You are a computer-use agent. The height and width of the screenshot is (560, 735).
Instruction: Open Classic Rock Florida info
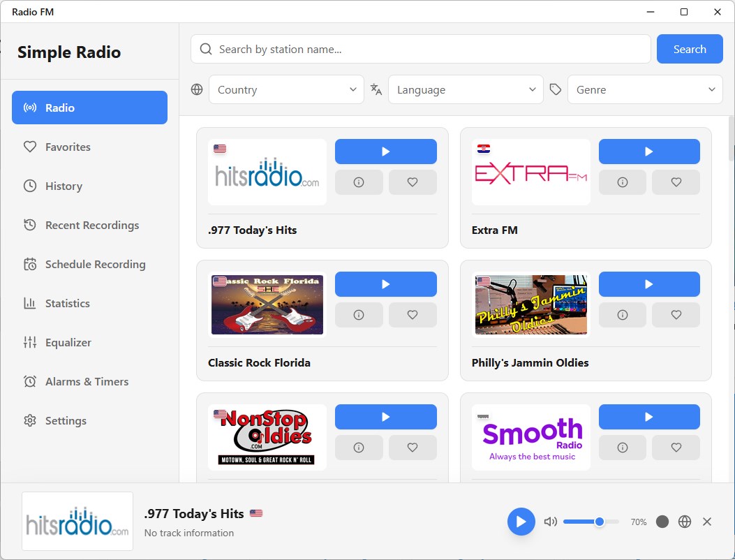pos(359,315)
